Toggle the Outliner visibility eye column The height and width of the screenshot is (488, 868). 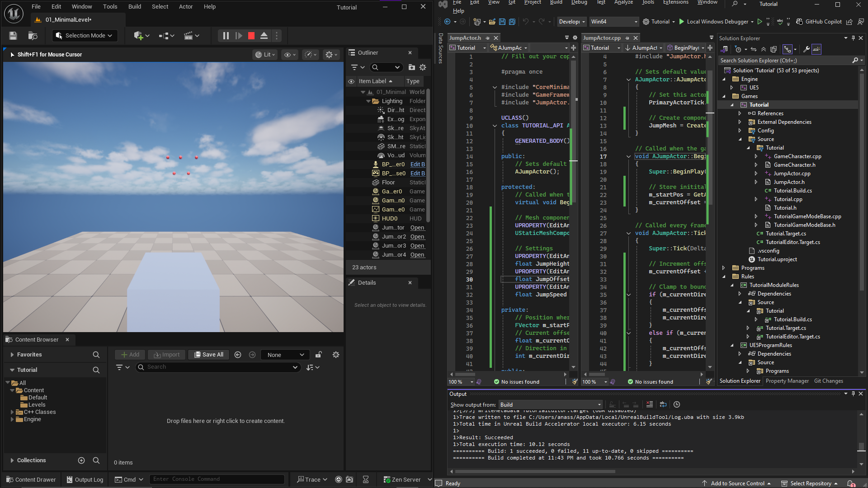coord(351,81)
